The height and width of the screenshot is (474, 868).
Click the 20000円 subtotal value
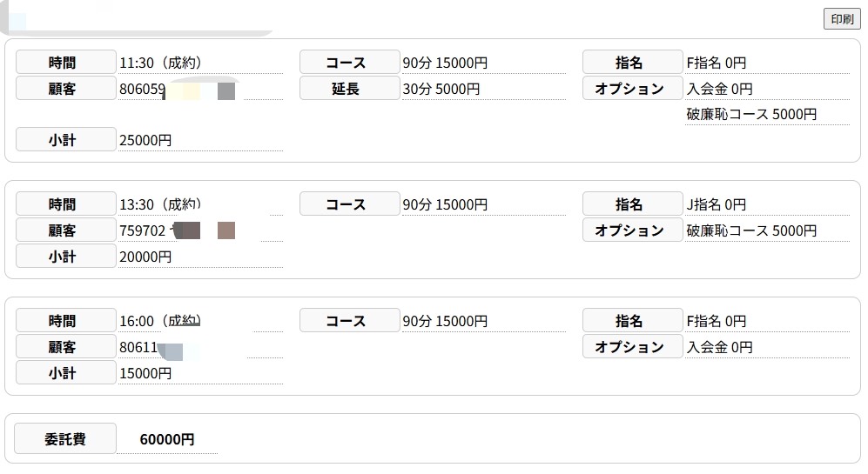click(x=145, y=257)
